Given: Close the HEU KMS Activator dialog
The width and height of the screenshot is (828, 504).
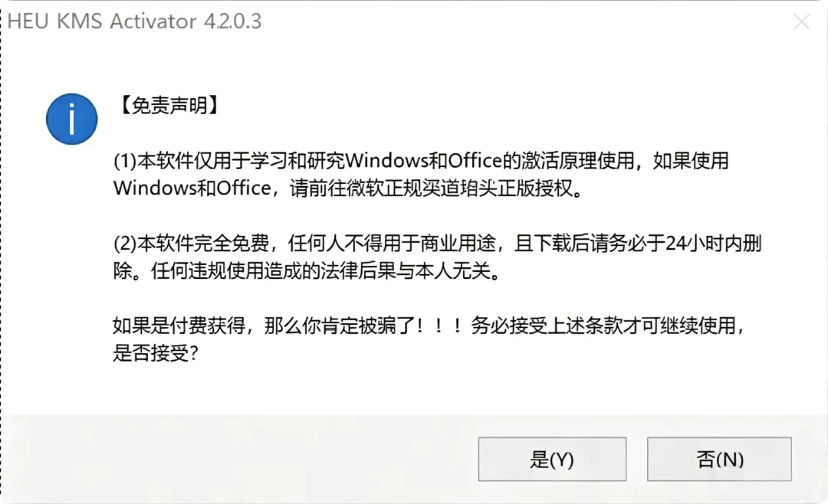Looking at the screenshot, I should [801, 21].
